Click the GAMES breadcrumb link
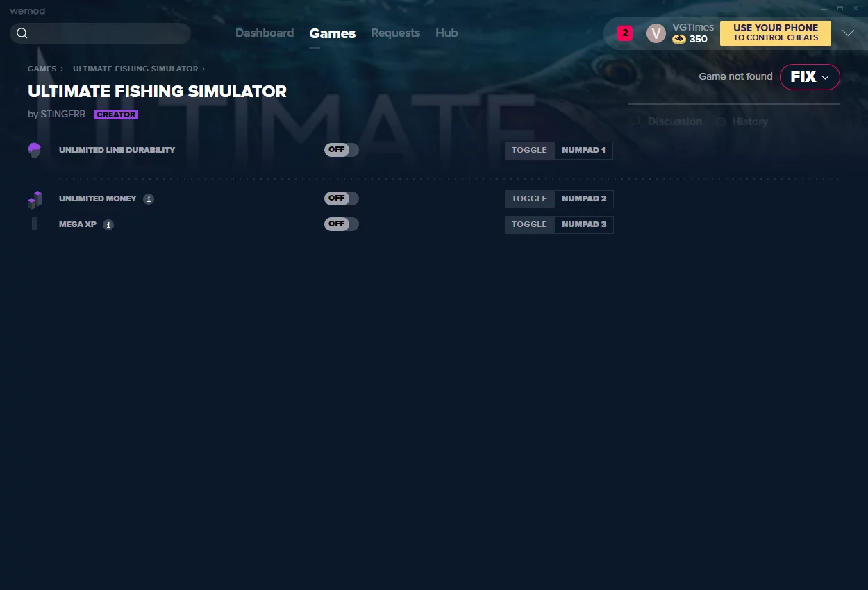The height and width of the screenshot is (590, 868). (42, 69)
